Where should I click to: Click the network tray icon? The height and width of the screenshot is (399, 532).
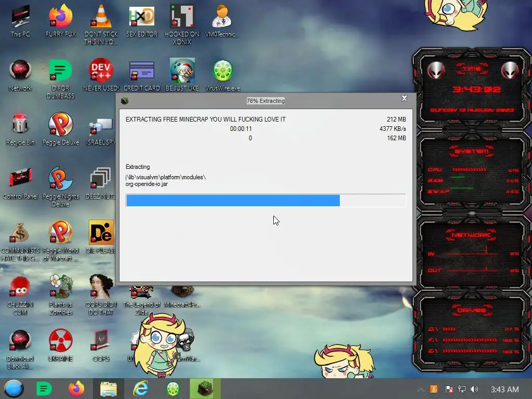(x=462, y=389)
